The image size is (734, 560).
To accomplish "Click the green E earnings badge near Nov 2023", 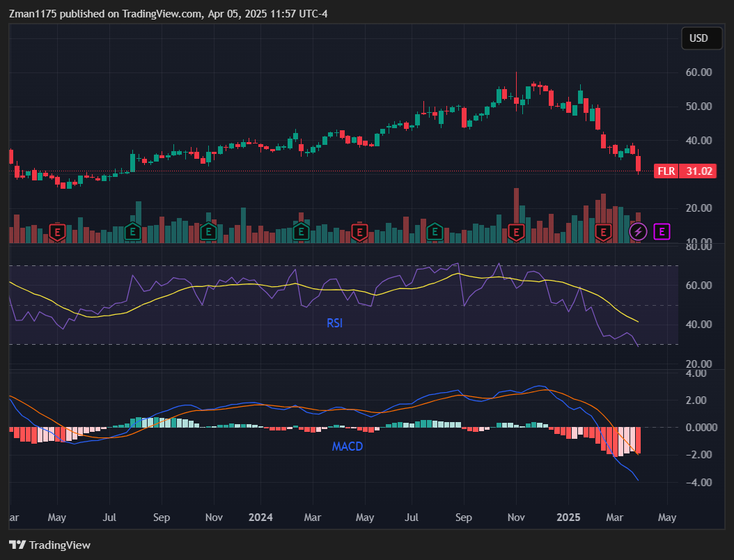I will [x=208, y=231].
